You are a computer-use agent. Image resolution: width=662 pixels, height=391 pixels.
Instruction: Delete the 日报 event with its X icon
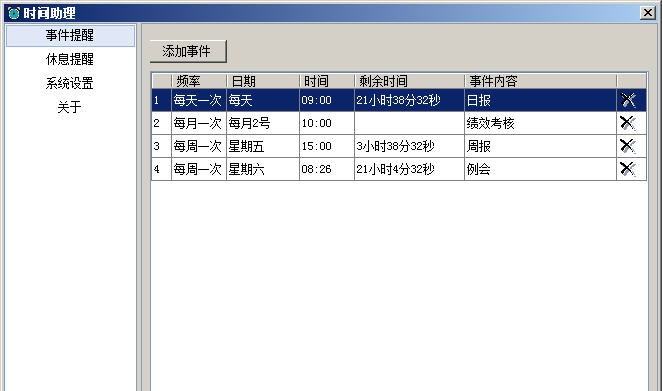[x=628, y=100]
